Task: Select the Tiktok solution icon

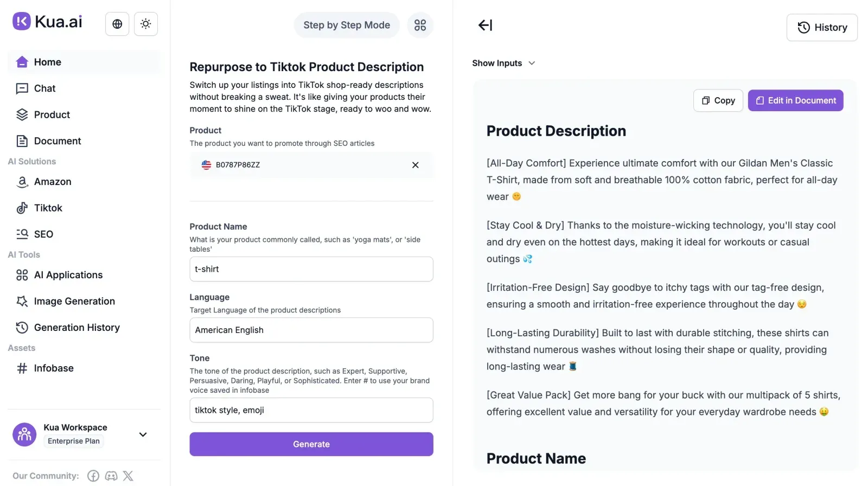Action: pyautogui.click(x=22, y=208)
